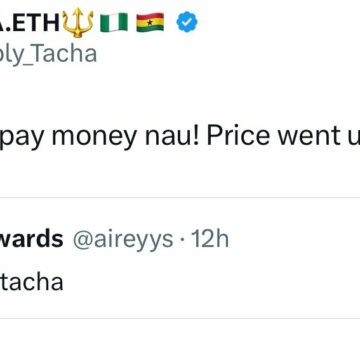Image resolution: width=360 pixels, height=360 pixels.
Task: Open the oly_Tacha handle
Action: 48,54
